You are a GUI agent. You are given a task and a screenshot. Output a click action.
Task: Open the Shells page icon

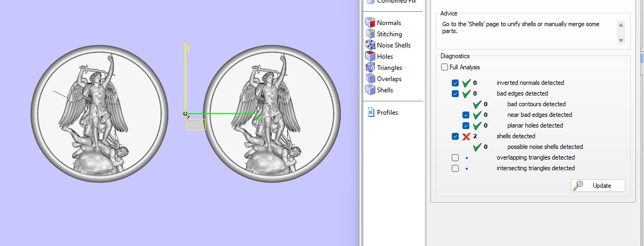pos(370,90)
